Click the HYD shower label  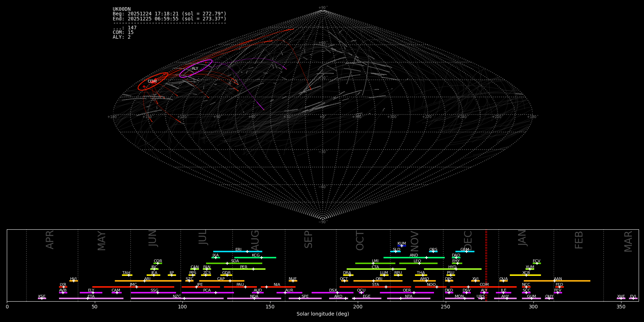(453, 267)
